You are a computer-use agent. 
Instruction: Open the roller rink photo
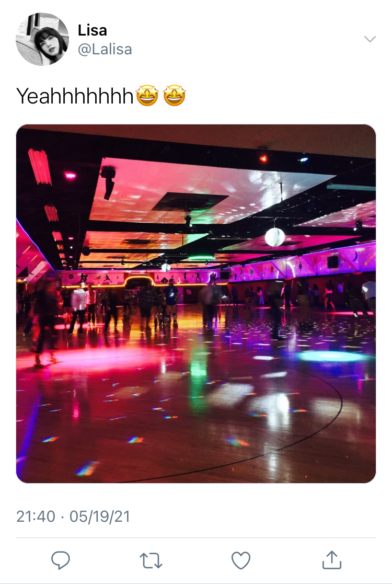[196, 304]
